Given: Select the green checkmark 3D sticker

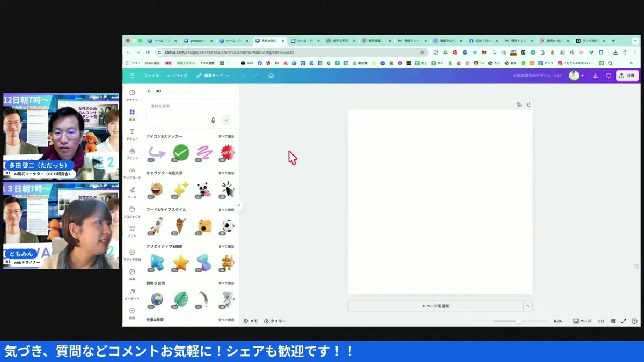Looking at the screenshot, I should coord(181,152).
